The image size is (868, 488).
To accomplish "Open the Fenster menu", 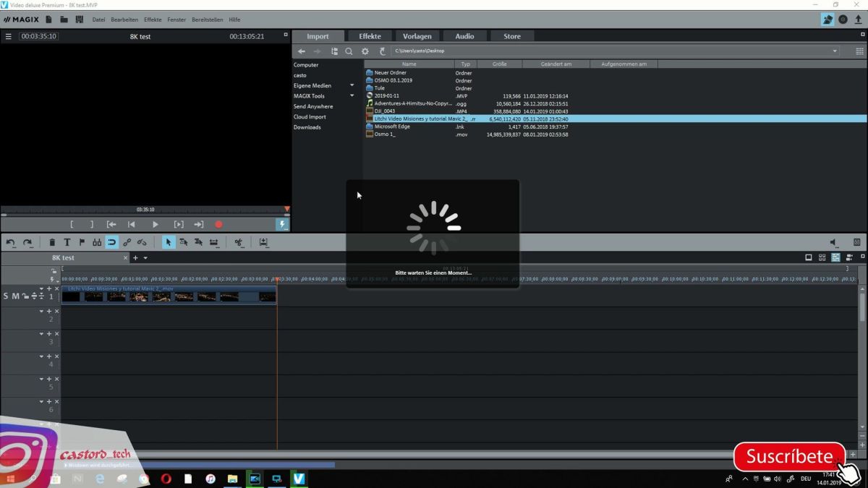I will pyautogui.click(x=176, y=20).
